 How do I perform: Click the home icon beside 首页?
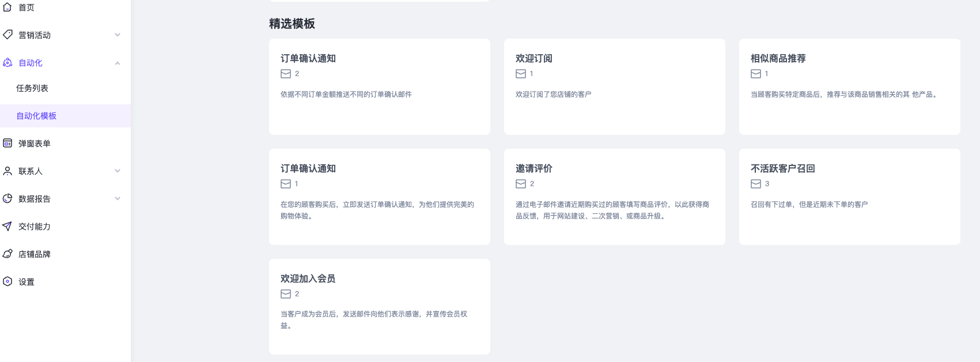[7, 7]
